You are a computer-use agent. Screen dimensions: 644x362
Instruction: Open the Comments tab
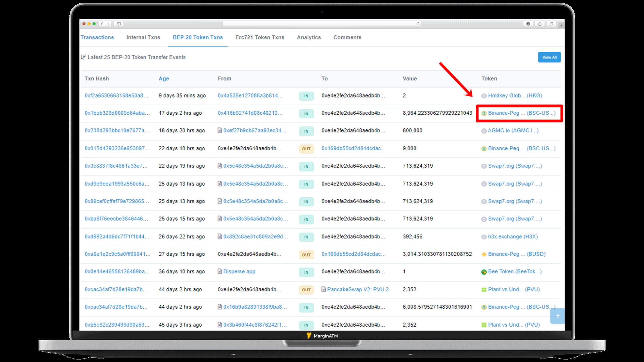[347, 37]
